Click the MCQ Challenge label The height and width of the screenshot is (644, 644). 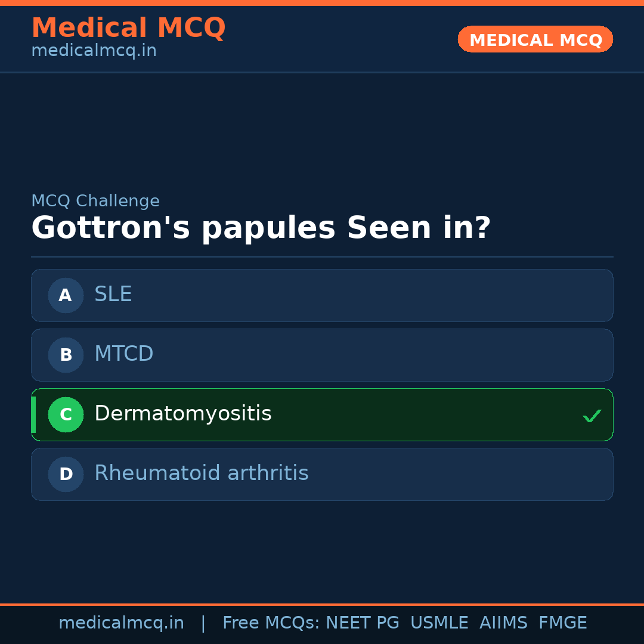(x=95, y=202)
